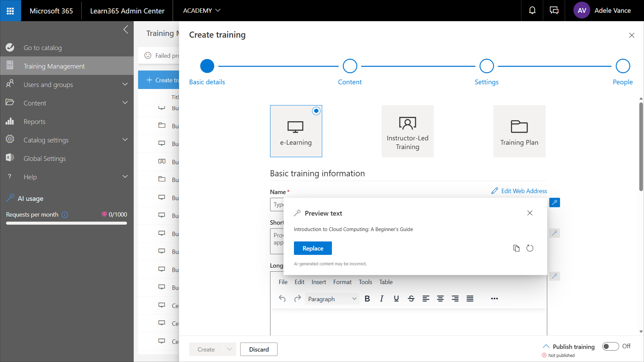Open the Microsoft 365 app launcher
This screenshot has width=644, height=362.
10,10
